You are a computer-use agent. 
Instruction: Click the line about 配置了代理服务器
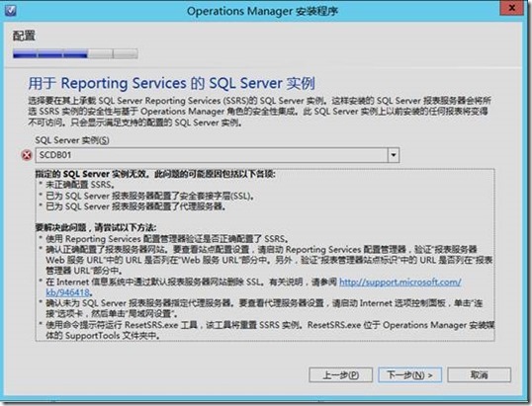tap(135, 206)
